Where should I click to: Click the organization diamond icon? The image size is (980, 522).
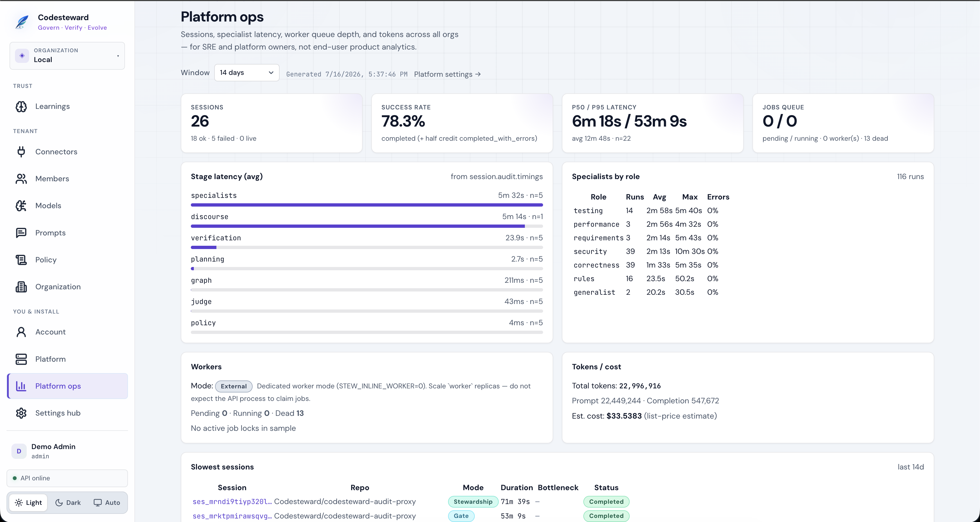(22, 56)
